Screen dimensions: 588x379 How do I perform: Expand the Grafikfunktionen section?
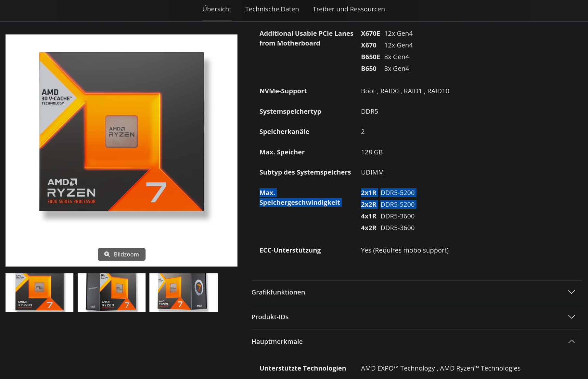pos(416,292)
